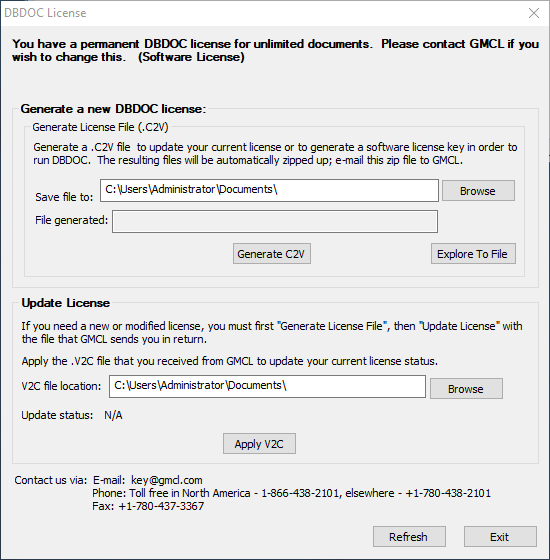Click the Fax number line
The width and height of the screenshot is (550, 560).
148,506
